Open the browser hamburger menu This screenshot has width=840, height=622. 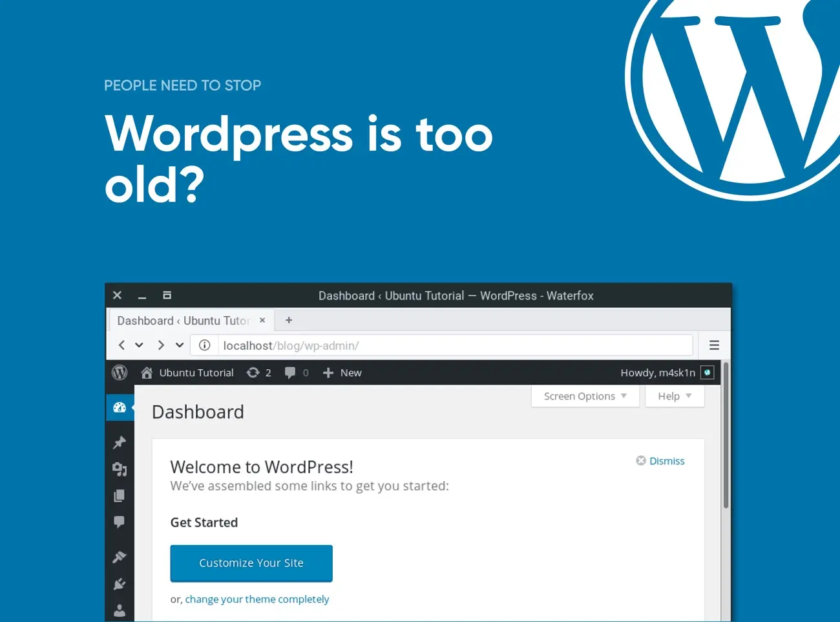pos(714,345)
